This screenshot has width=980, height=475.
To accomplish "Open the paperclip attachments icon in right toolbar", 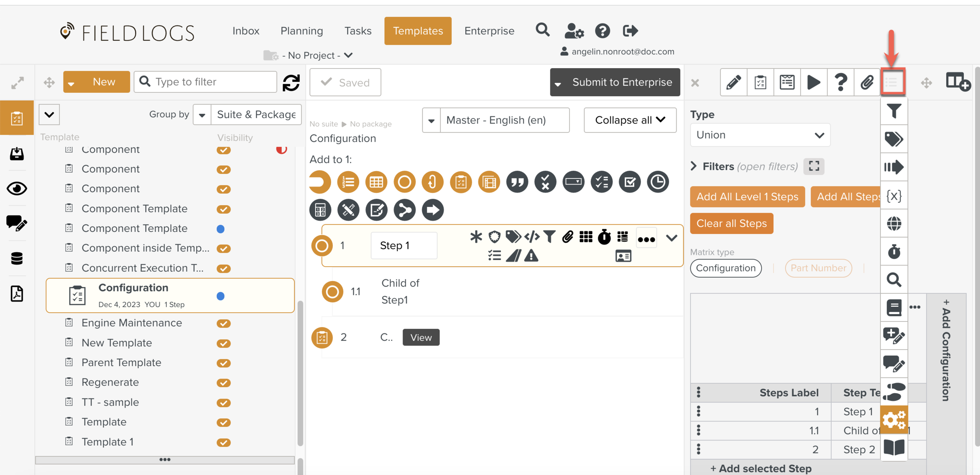I will pyautogui.click(x=867, y=82).
